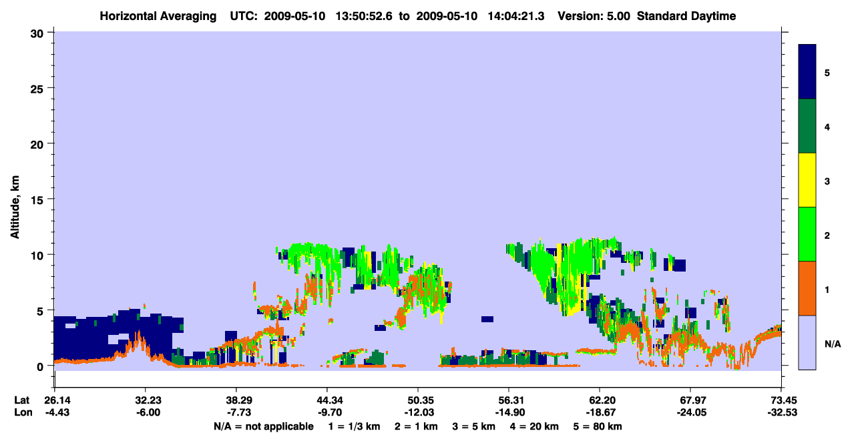Click longitude value -24.05
The image size is (868, 445).
click(690, 413)
